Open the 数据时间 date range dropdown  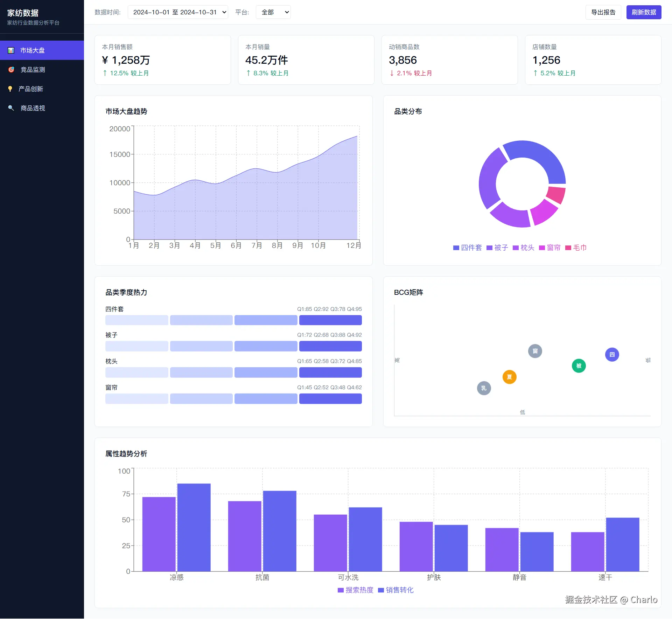(x=178, y=12)
